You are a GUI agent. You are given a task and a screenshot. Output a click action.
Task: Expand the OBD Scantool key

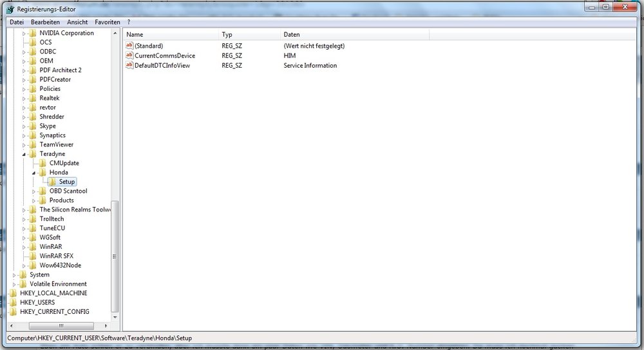[x=34, y=191]
